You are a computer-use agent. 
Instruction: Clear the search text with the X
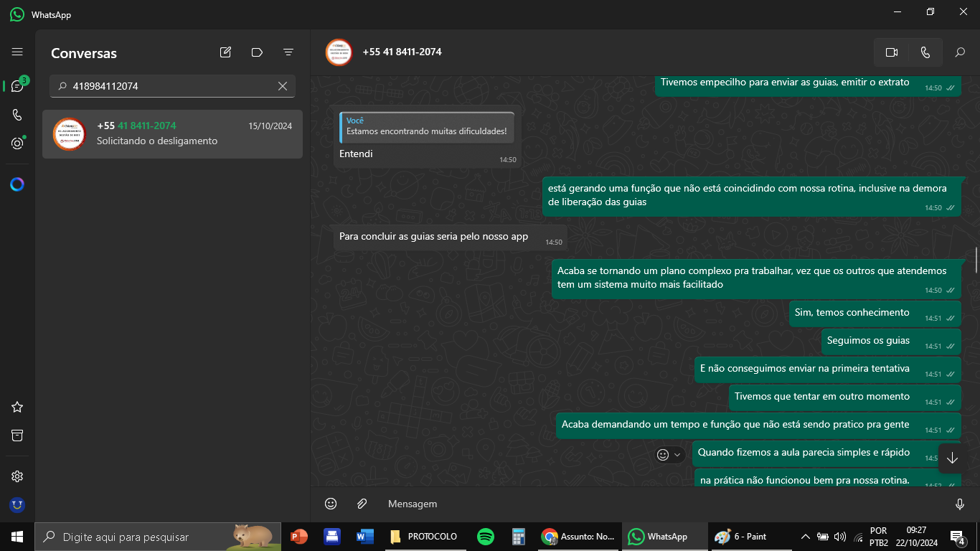click(283, 86)
